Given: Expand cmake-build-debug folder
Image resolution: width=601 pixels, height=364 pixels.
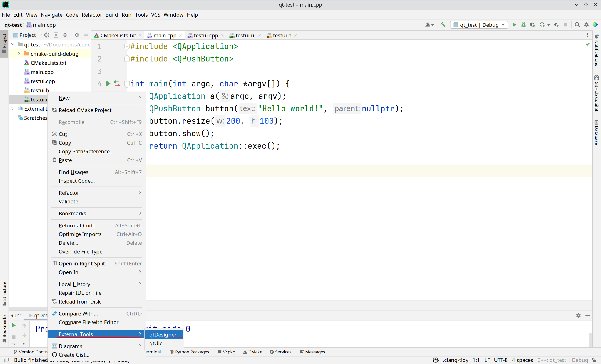Looking at the screenshot, I should 19,54.
